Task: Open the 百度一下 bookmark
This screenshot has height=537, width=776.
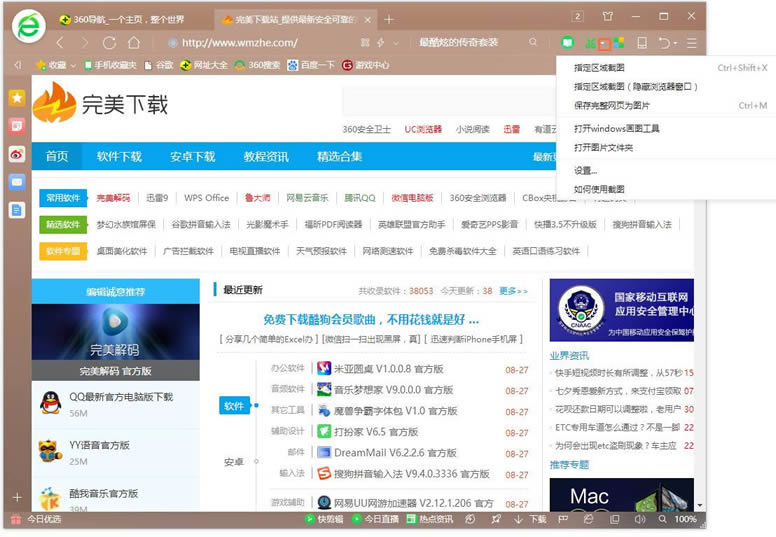Action: (x=311, y=65)
